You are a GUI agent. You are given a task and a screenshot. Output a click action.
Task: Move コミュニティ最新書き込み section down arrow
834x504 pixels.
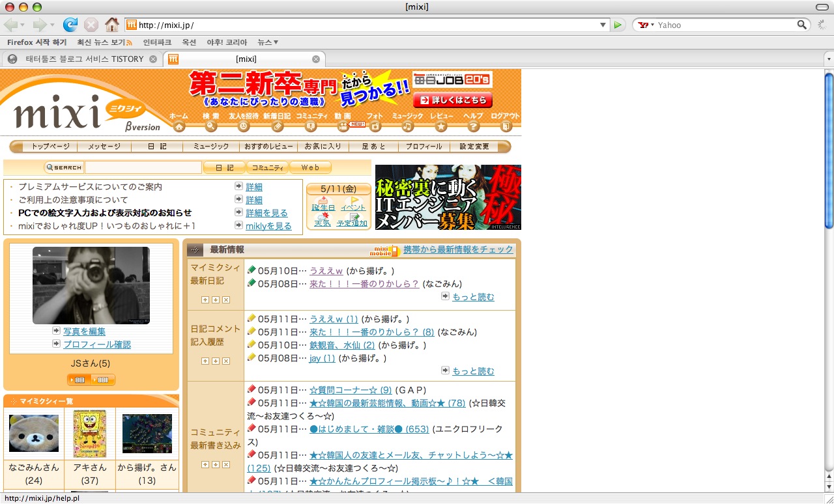tap(216, 464)
